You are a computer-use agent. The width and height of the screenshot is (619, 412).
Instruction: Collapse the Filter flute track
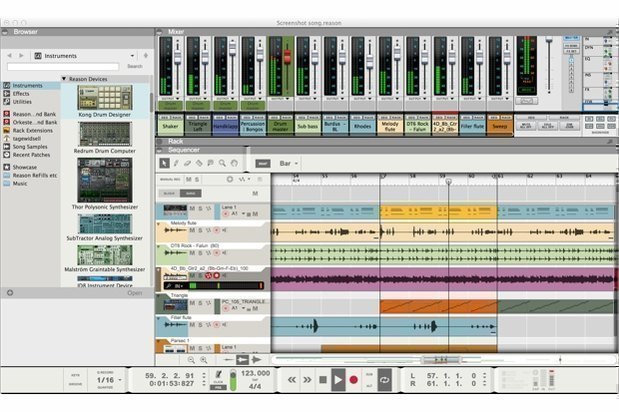click(x=159, y=318)
